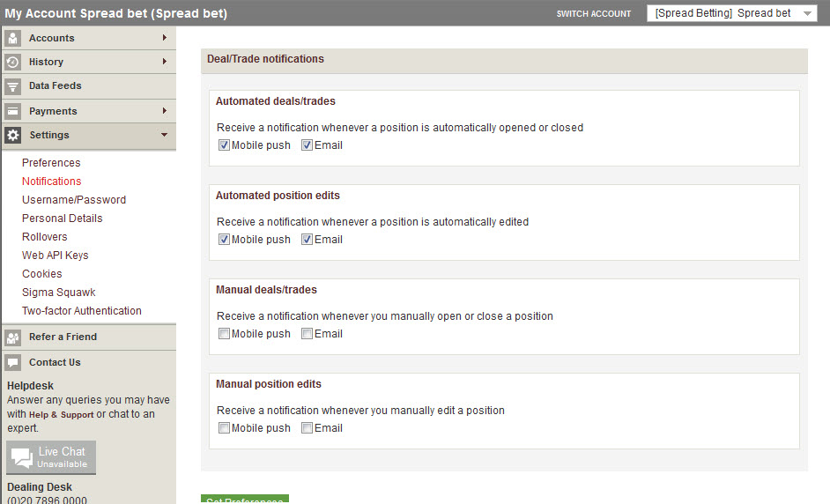Image resolution: width=830 pixels, height=504 pixels.
Task: Click the Data Feeds filter icon
Action: [12, 86]
